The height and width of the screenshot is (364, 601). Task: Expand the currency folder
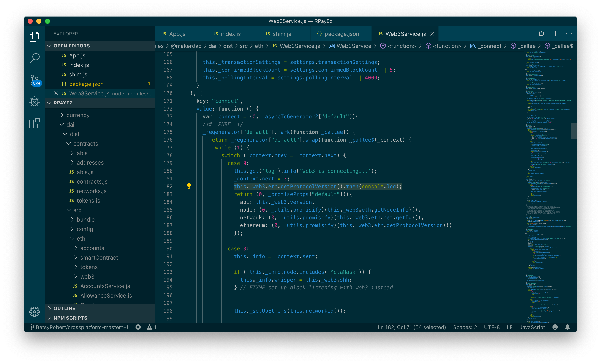[x=100, y=115]
